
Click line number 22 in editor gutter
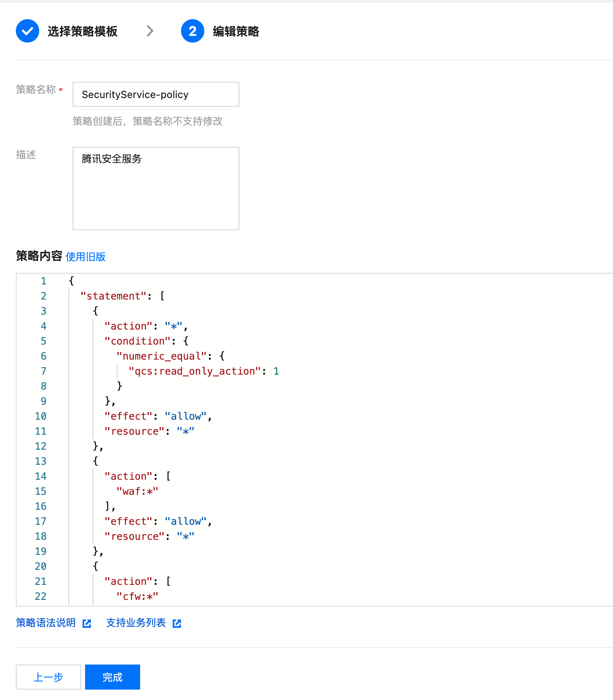pos(40,597)
